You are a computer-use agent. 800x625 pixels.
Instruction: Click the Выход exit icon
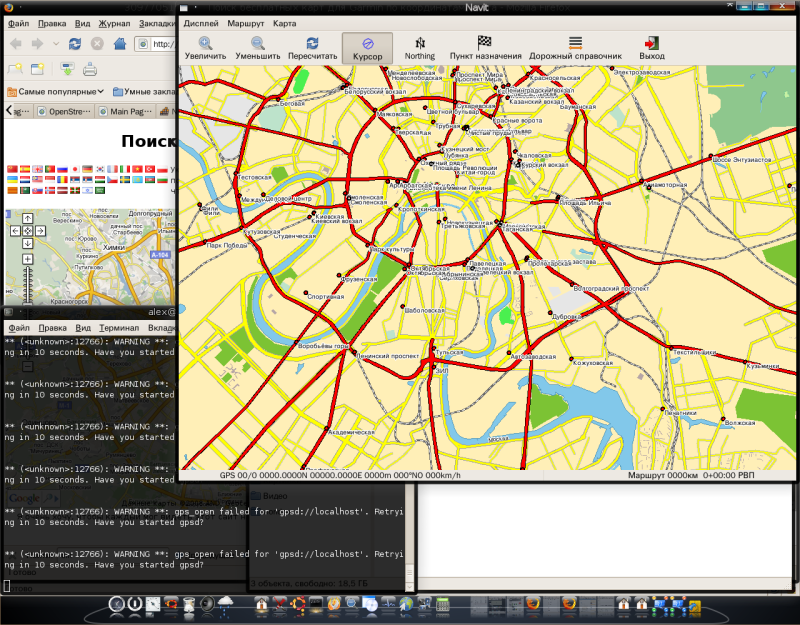click(652, 43)
